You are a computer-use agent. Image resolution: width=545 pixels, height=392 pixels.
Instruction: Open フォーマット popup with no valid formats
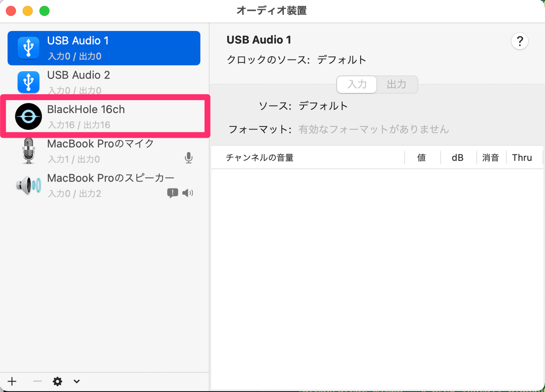[x=374, y=129]
